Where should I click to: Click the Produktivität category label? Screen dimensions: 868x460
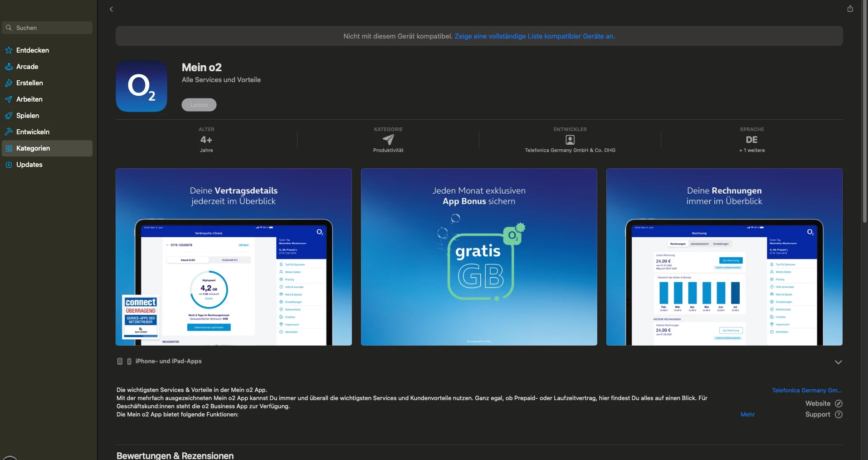coord(388,151)
